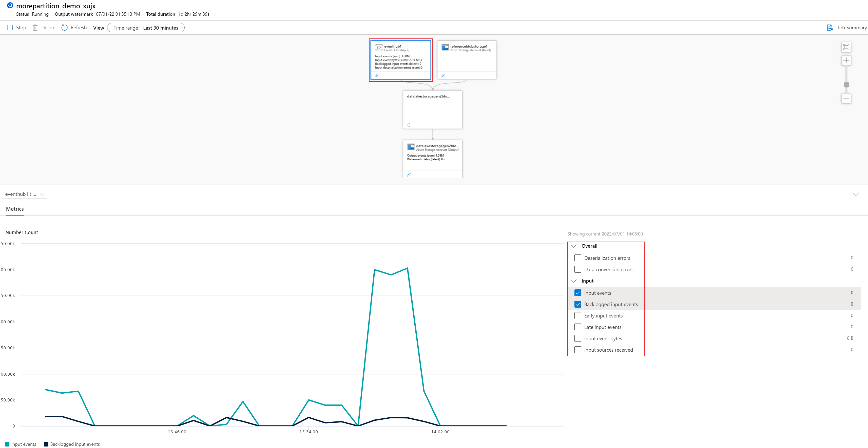This screenshot has width=868, height=448.
Task: Change the Time range Last 30 minutes
Action: [146, 28]
